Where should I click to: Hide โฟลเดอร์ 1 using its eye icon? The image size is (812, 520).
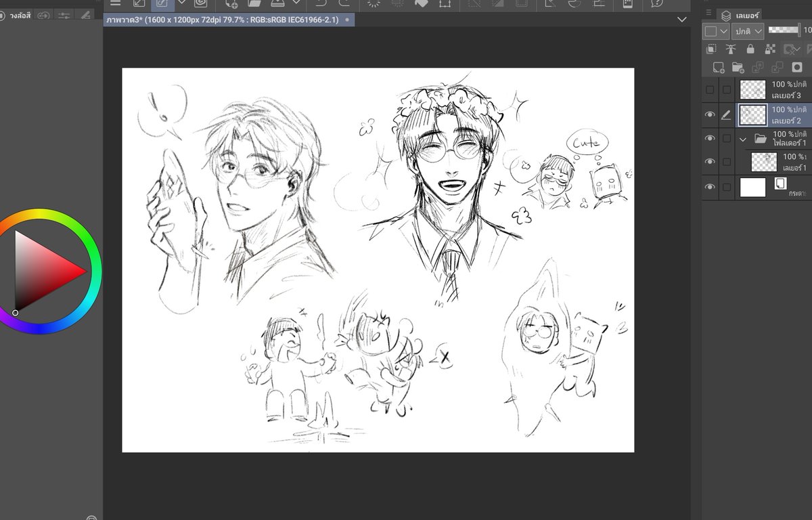click(710, 138)
